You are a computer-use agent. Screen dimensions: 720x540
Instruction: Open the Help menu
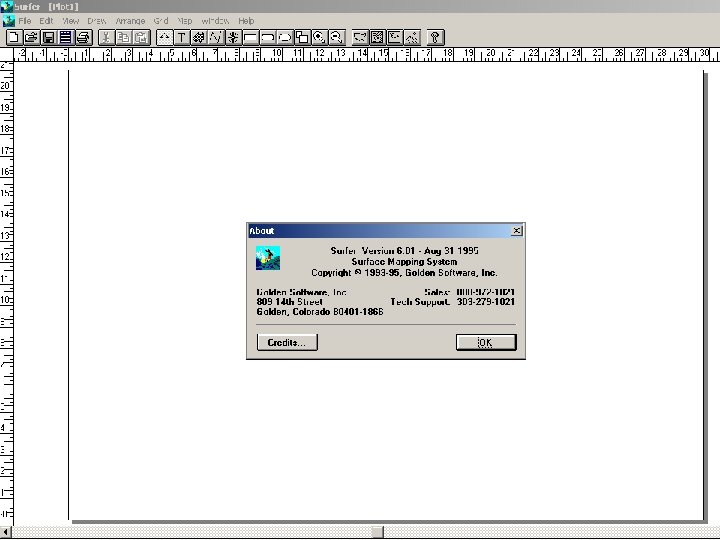click(x=246, y=21)
